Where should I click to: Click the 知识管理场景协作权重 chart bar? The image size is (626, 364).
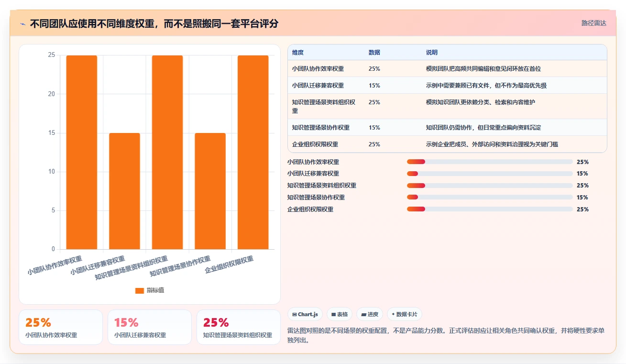click(x=210, y=191)
